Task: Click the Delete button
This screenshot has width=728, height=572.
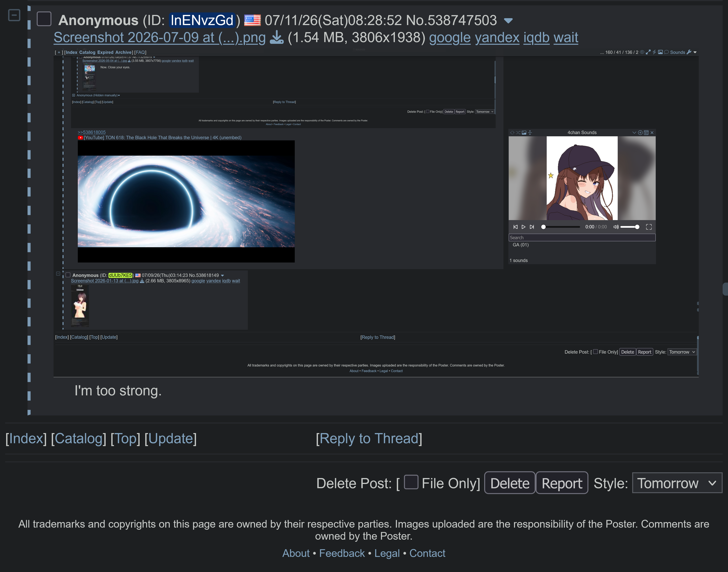Action: [x=510, y=483]
